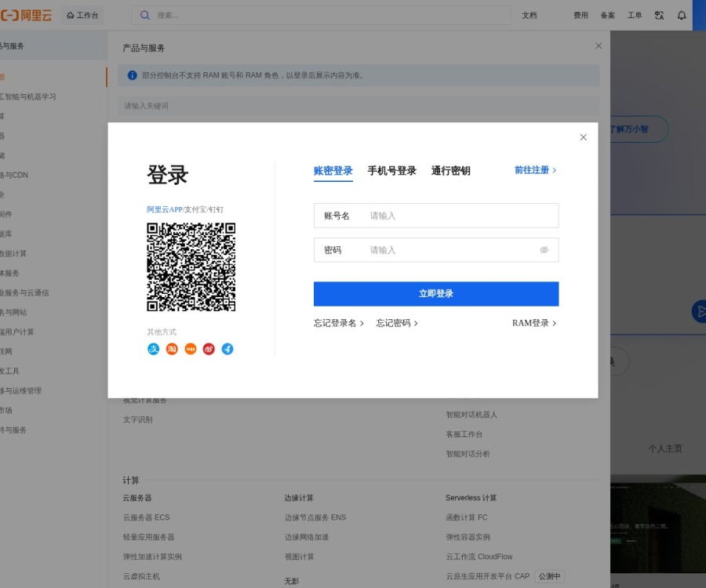Select 端用户计算 category in sidebar
Image resolution: width=706 pixels, height=588 pixels.
click(17, 332)
